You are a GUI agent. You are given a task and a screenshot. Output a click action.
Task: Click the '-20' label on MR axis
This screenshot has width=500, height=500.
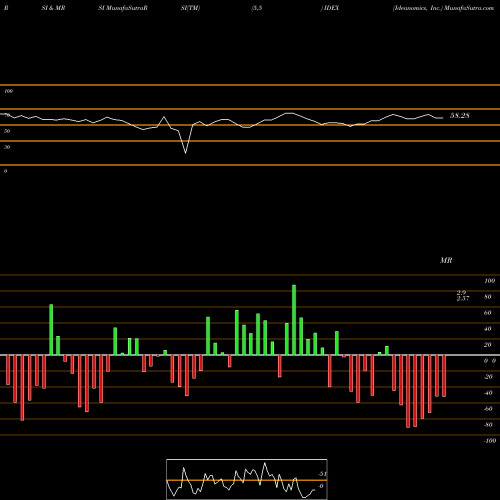[488, 377]
